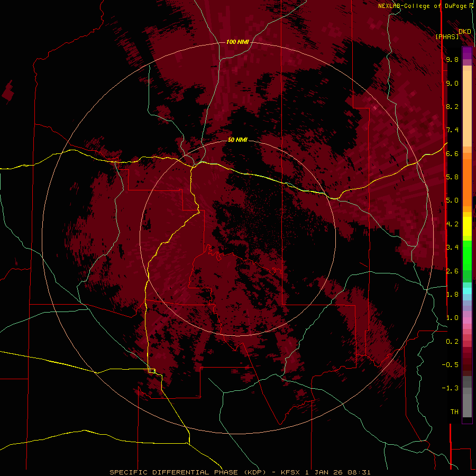Click the [PHAS] legend unit label
The width and height of the screenshot is (476, 476).
(447, 36)
